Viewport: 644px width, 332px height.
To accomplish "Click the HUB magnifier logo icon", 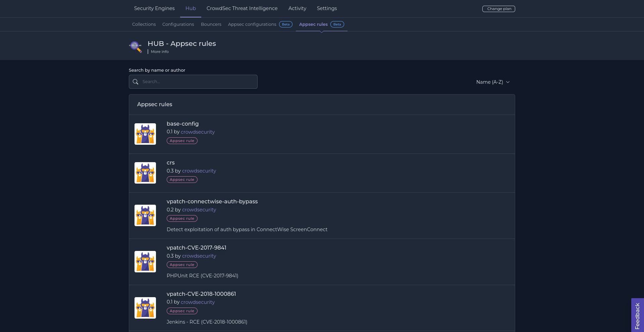I will tap(136, 46).
